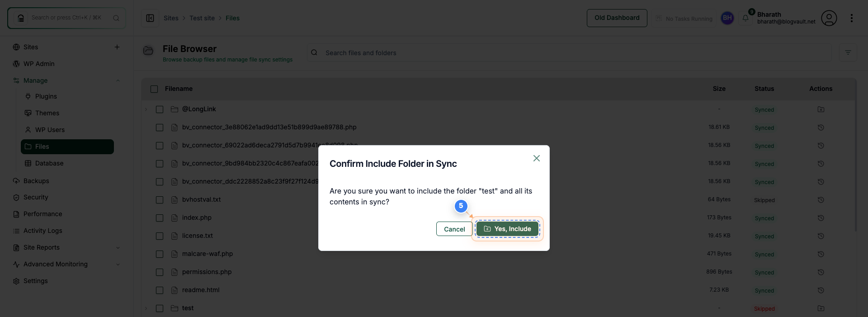Toggle the sidebar collapse icon
The image size is (868, 317).
click(x=150, y=18)
